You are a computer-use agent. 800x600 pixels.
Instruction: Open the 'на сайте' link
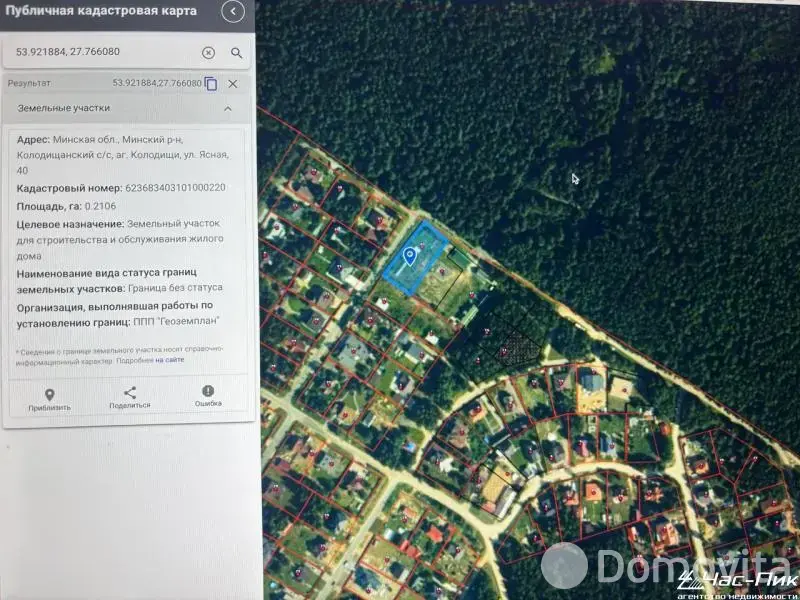[170, 360]
